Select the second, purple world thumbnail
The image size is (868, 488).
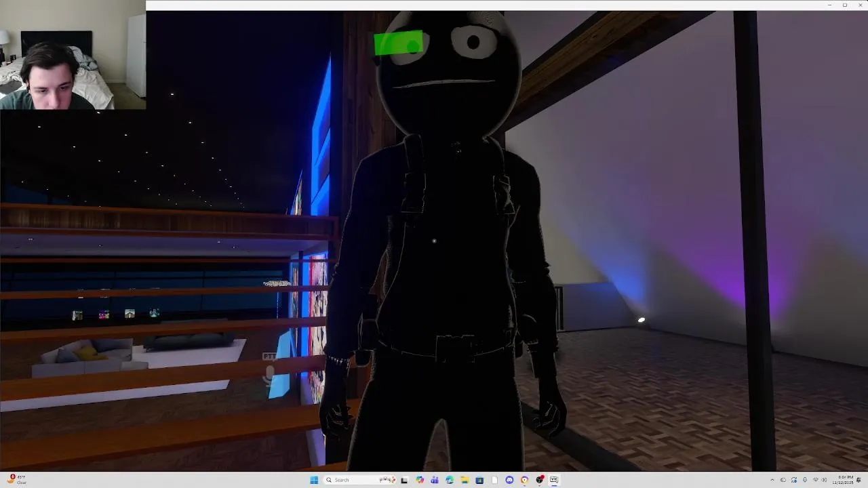104,314
